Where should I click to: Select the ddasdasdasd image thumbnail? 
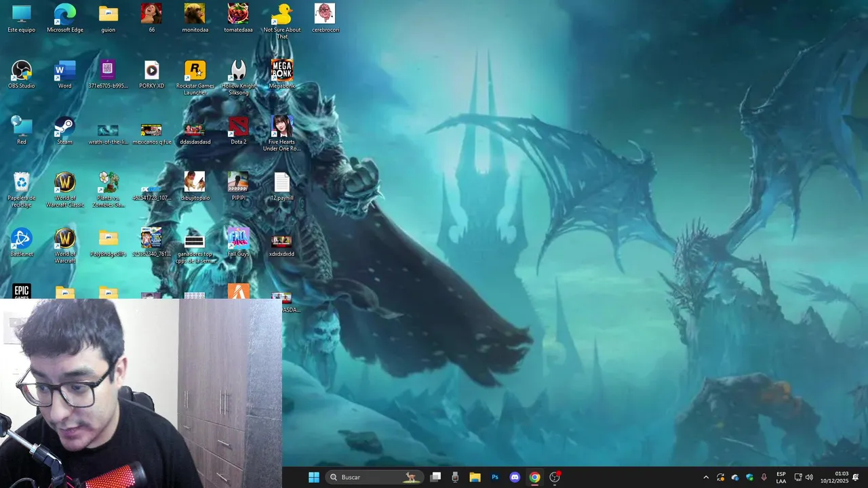coord(195,134)
